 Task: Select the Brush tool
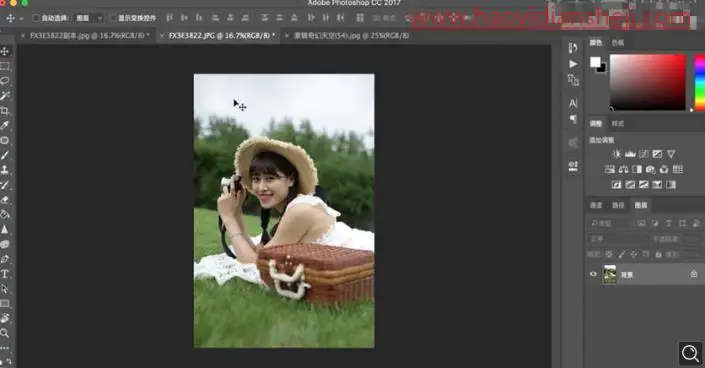coord(5,155)
